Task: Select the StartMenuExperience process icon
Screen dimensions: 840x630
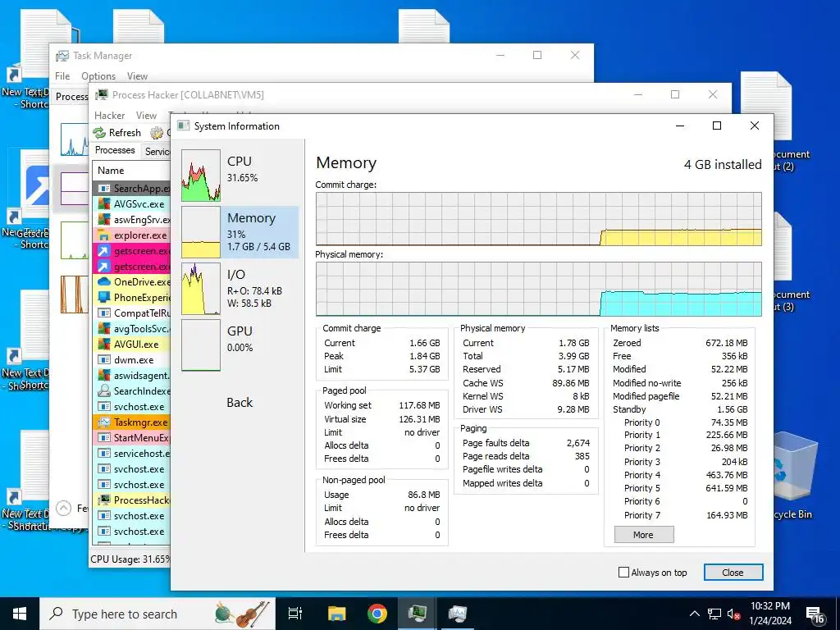Action: tap(104, 438)
